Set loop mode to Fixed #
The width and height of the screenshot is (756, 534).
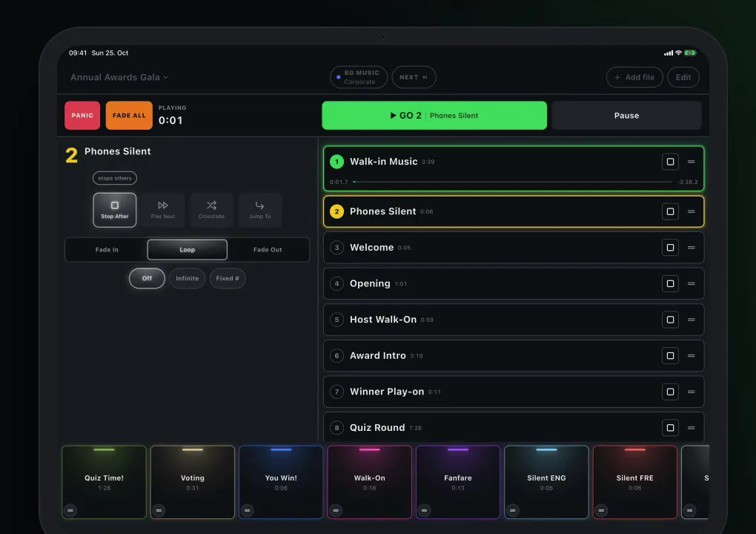tap(228, 278)
